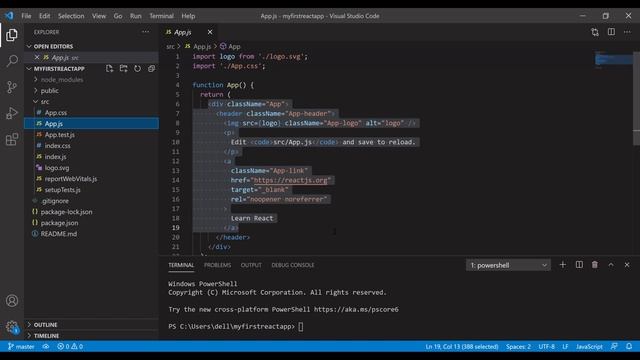Select the Terminal panel tab
The width and height of the screenshot is (640, 360).
pyautogui.click(x=181, y=265)
